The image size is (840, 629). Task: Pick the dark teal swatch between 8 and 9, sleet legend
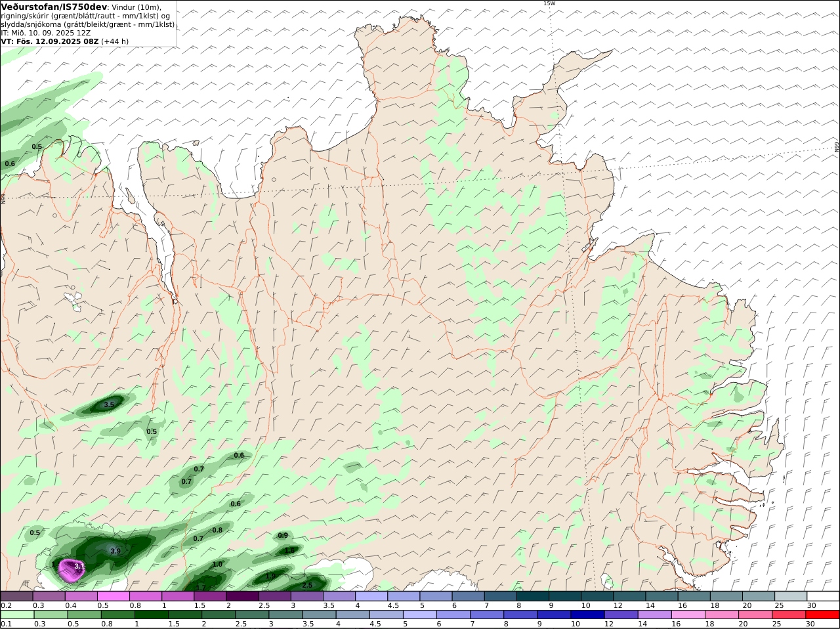[534, 596]
